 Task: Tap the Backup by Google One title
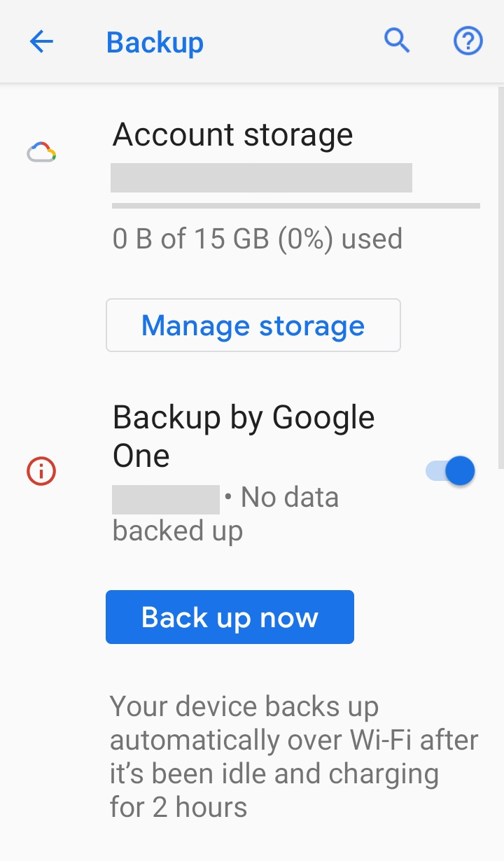click(244, 419)
